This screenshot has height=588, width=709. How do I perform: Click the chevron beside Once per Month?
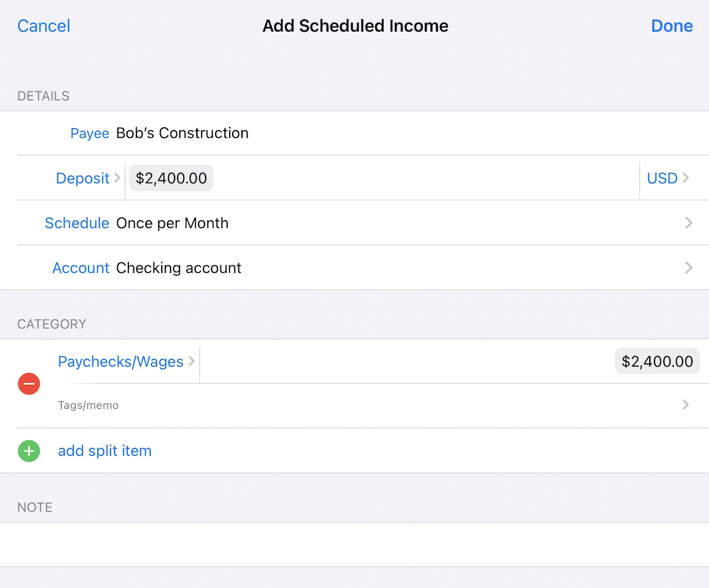pos(688,223)
